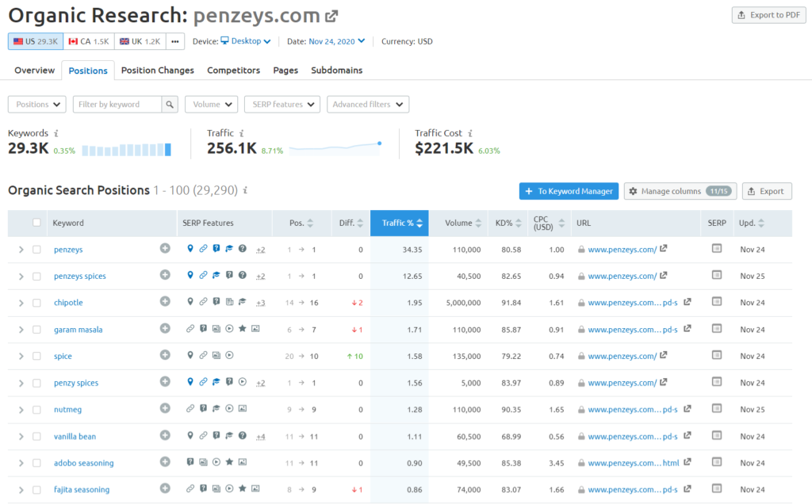The height and width of the screenshot is (504, 812).
Task: Switch to the Position Changes tab
Action: [x=157, y=71]
